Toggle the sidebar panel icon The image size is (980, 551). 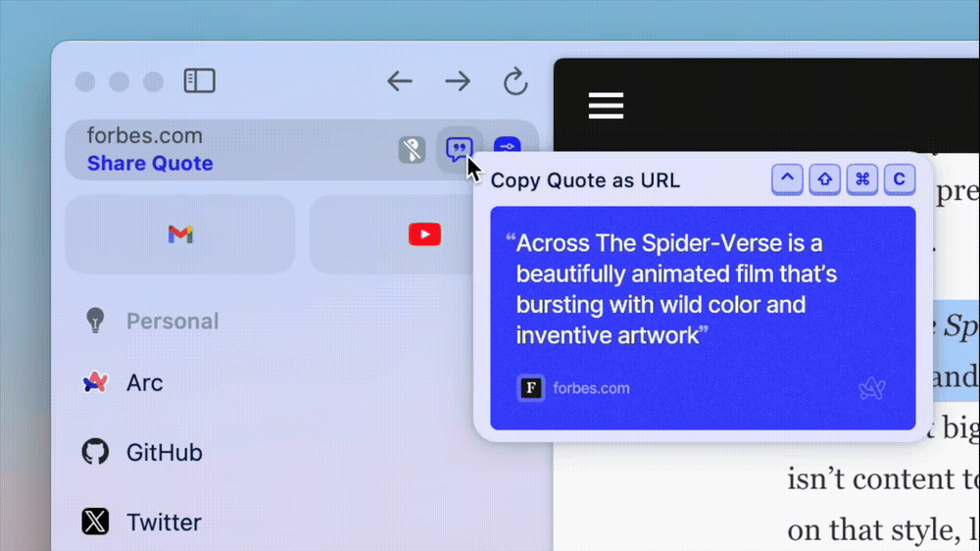(199, 80)
